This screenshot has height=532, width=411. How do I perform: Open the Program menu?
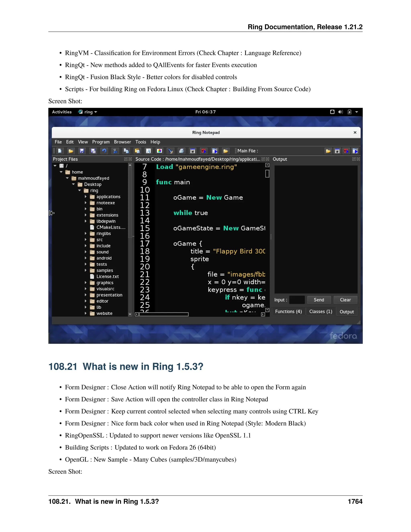101,142
